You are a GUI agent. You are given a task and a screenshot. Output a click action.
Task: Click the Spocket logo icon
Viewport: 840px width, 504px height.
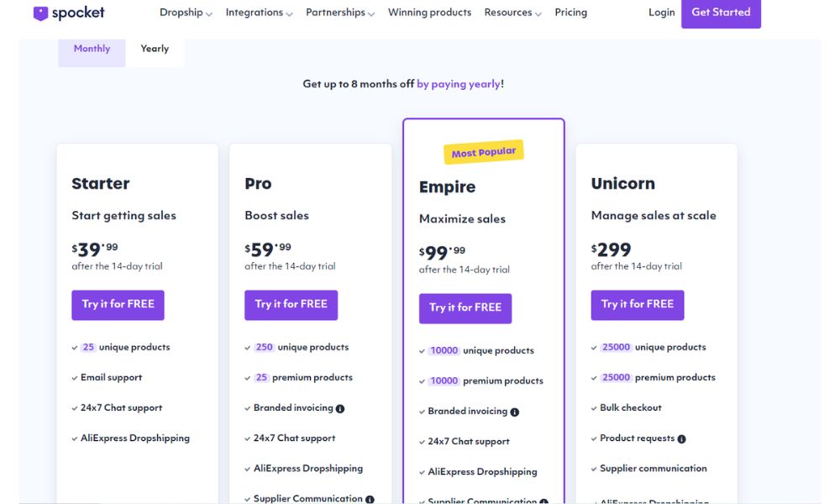point(40,13)
